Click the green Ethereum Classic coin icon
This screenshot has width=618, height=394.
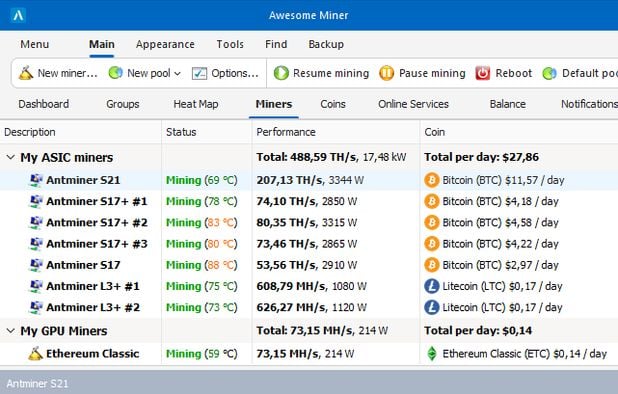click(x=432, y=353)
